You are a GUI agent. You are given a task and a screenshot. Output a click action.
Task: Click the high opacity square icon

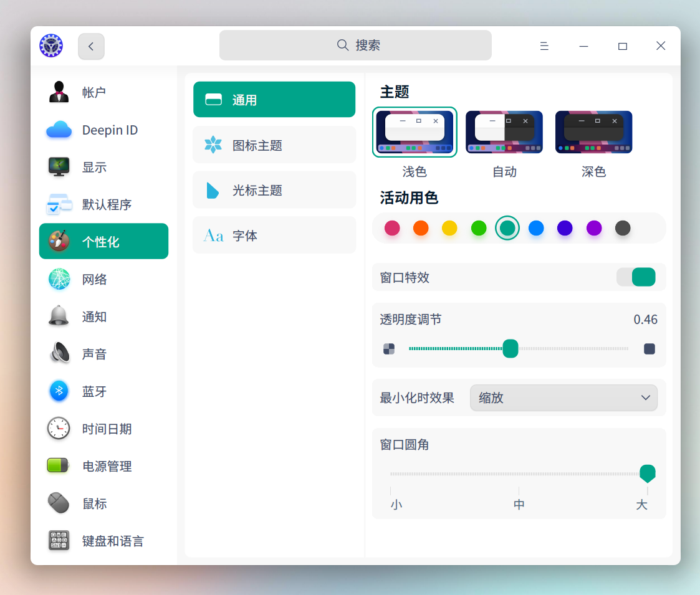coord(650,349)
